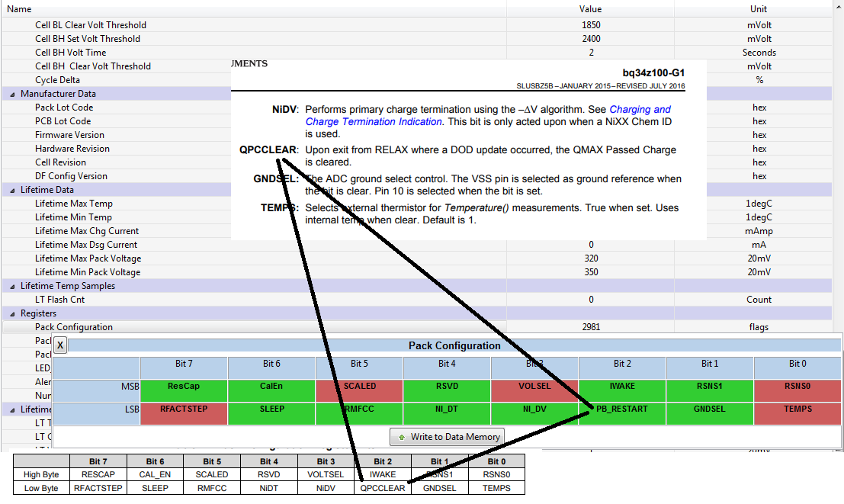Screen dimensions: 844x504
Task: Toggle the RFACTSTEP bit in LSB row
Action: coord(184,413)
